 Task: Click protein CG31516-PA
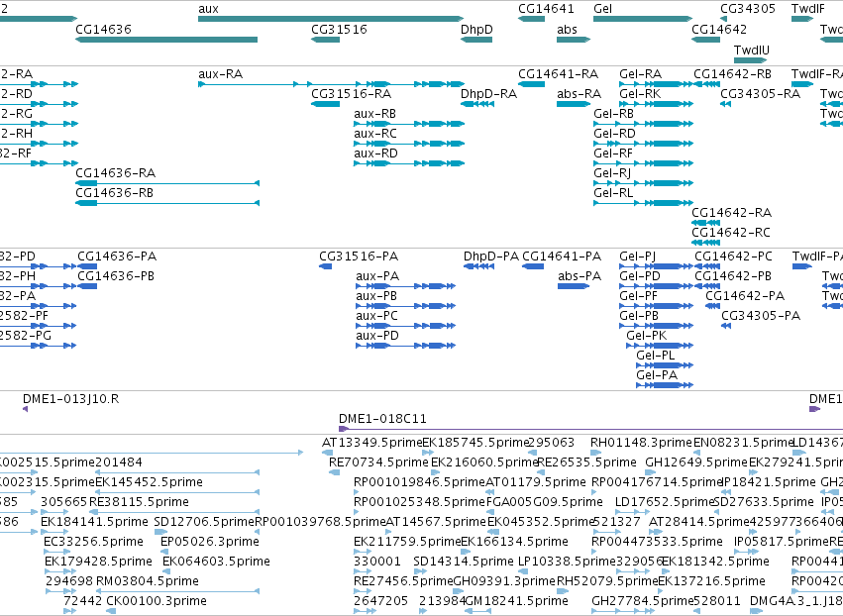[x=359, y=257]
